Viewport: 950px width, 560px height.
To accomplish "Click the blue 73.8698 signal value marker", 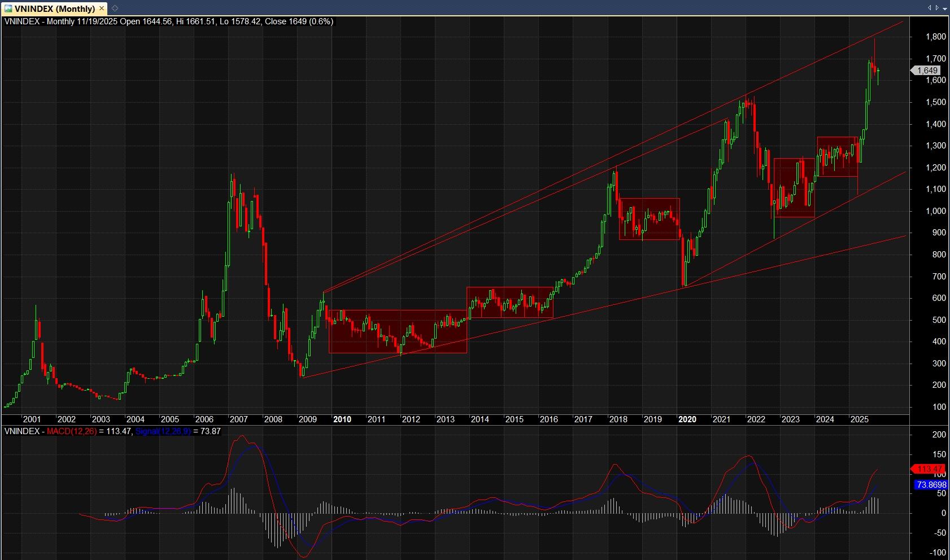I will click(x=931, y=485).
